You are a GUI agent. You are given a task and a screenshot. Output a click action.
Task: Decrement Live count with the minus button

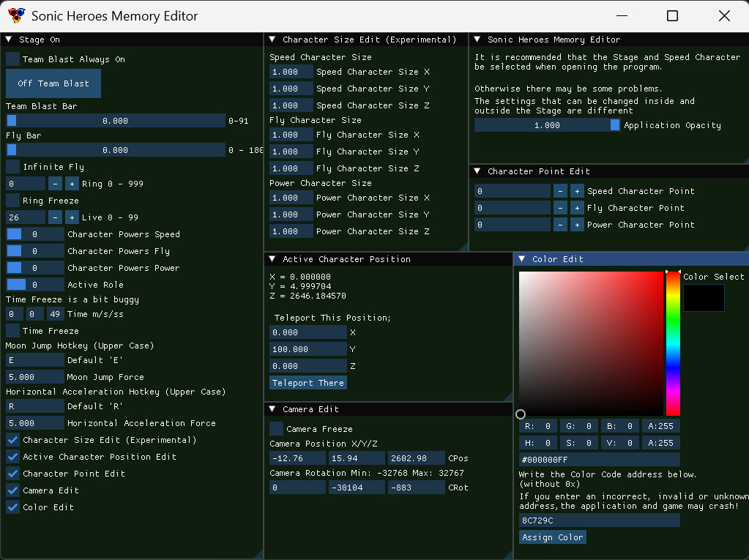coord(55,217)
